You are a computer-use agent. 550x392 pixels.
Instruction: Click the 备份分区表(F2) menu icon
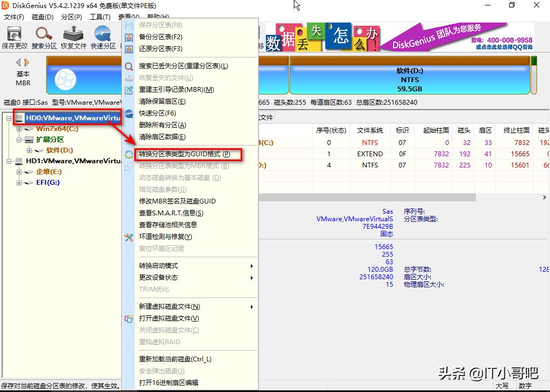(x=129, y=36)
